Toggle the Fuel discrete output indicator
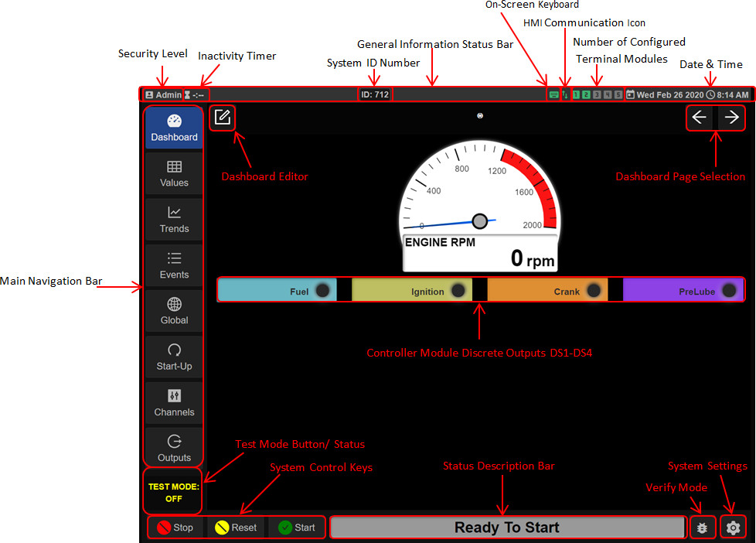Screen dimensions: 756x543 click(x=322, y=290)
